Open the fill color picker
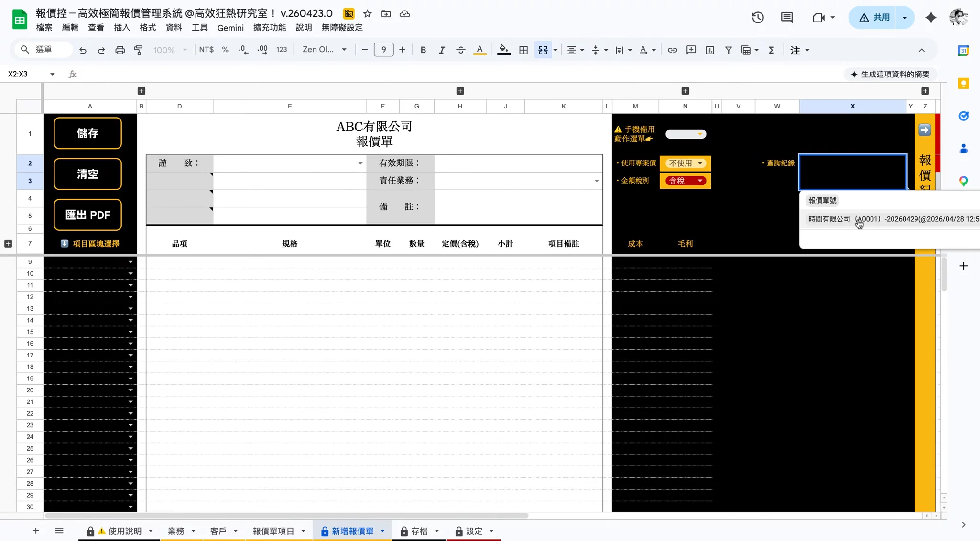This screenshot has height=541, width=980. [x=503, y=50]
